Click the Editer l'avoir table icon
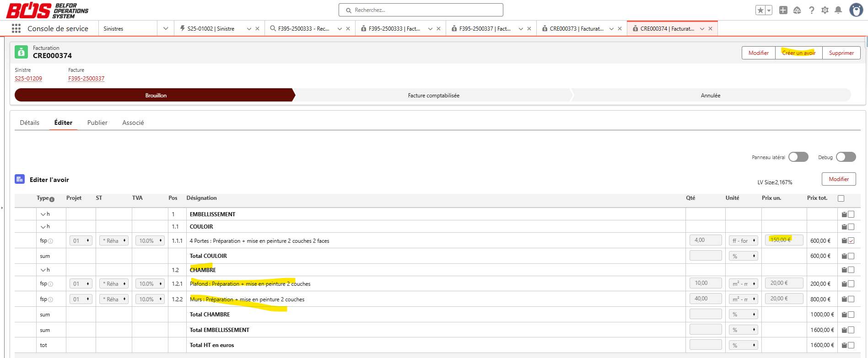Image resolution: width=868 pixels, height=358 pixels. coord(20,179)
